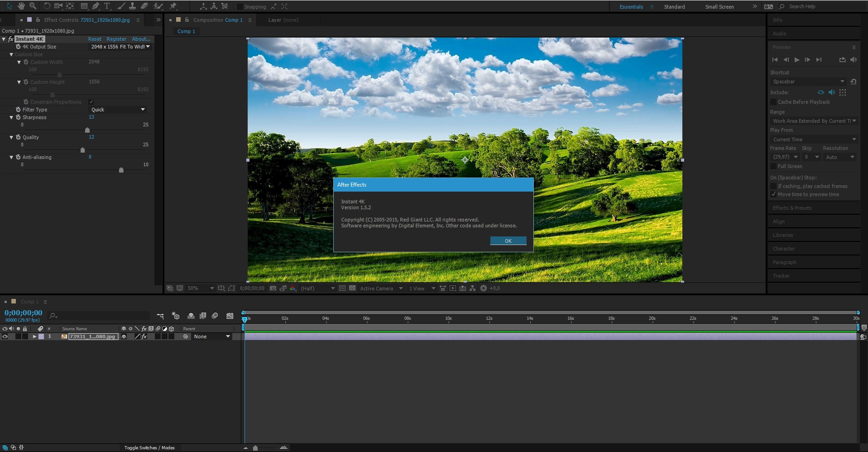Image resolution: width=868 pixels, height=452 pixels.
Task: Select the Brush tool
Action: tap(121, 6)
